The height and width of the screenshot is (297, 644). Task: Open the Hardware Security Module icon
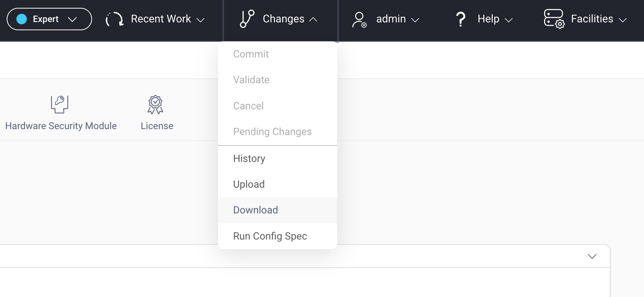pyautogui.click(x=60, y=104)
